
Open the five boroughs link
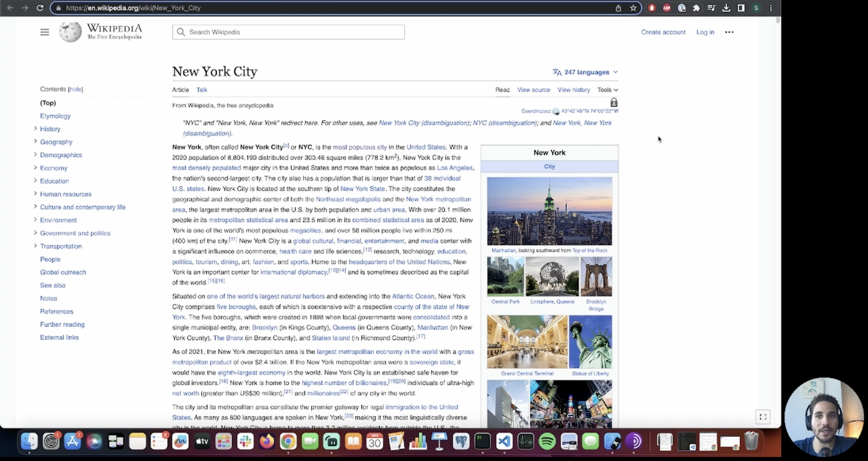236,307
